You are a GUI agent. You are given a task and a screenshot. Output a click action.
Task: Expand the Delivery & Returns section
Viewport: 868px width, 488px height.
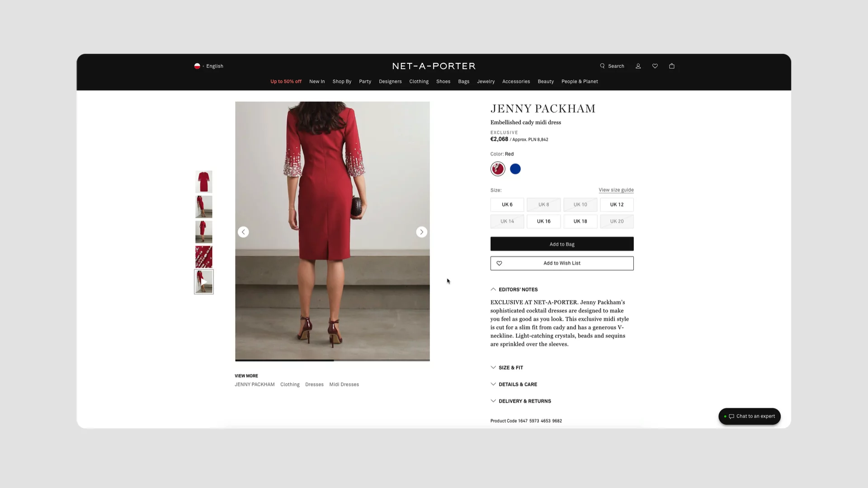pyautogui.click(x=524, y=401)
